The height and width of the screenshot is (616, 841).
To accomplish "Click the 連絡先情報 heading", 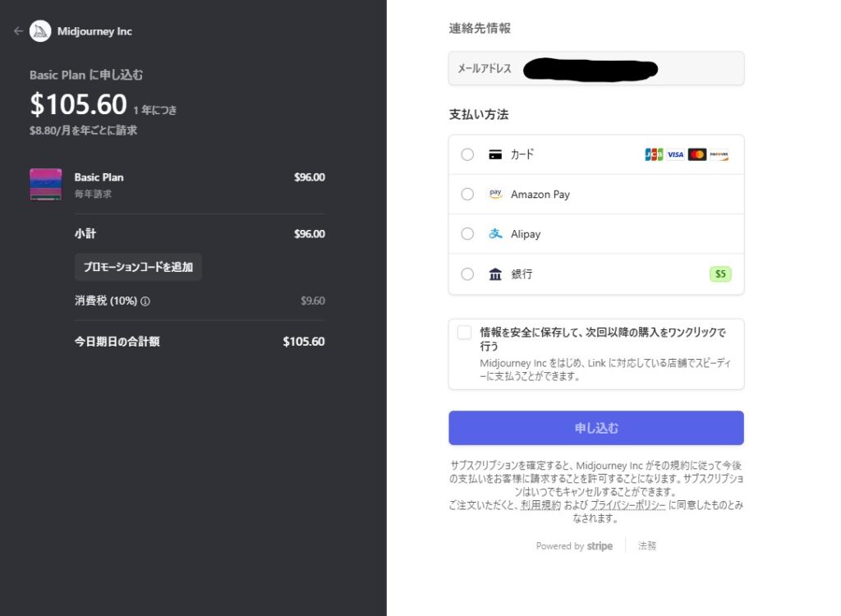I will coord(480,28).
